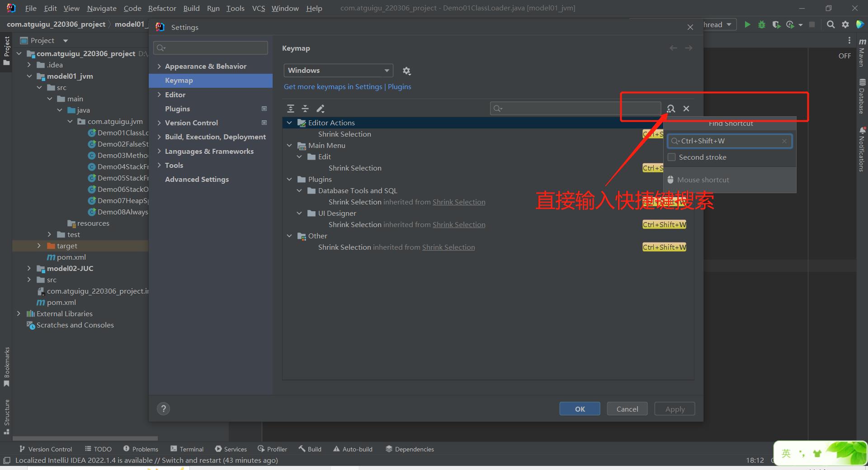Open editor options three-dots icon
Screen dimensions: 868x470
(x=849, y=41)
